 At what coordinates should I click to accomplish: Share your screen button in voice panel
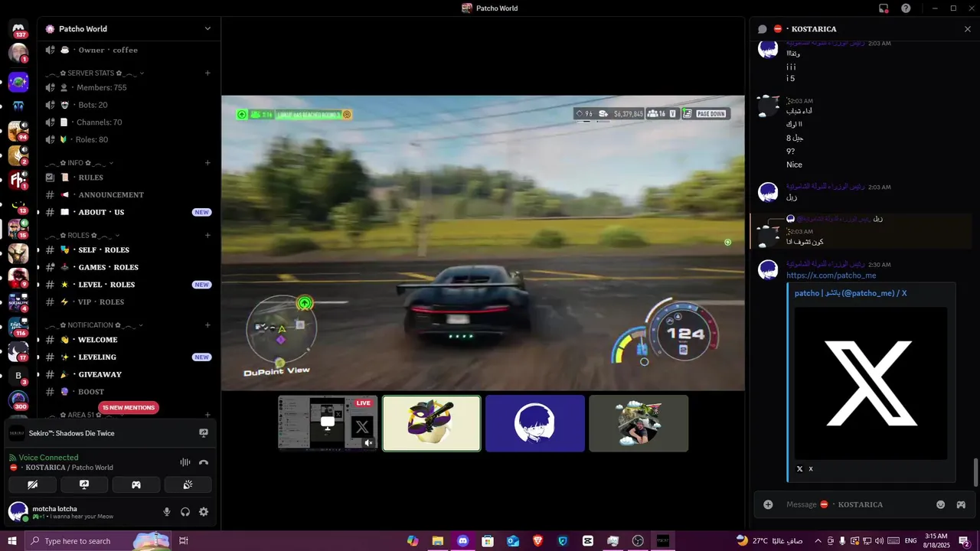84,484
